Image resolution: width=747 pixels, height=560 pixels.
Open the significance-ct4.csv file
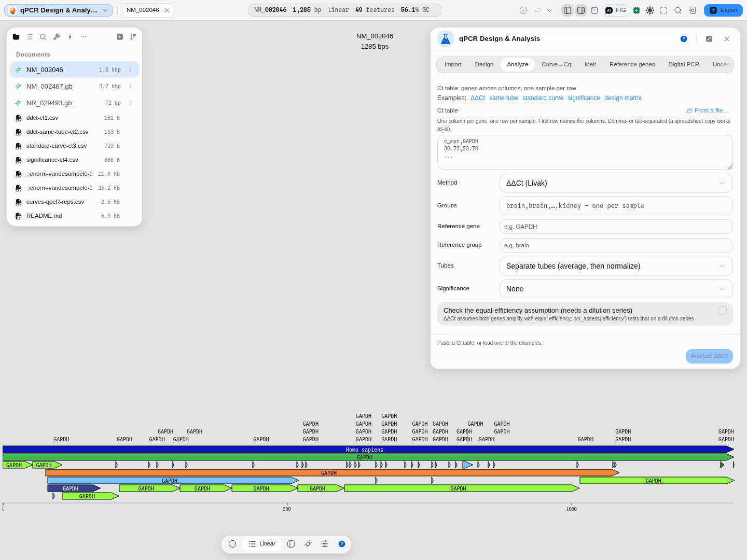pyautogui.click(x=75, y=160)
